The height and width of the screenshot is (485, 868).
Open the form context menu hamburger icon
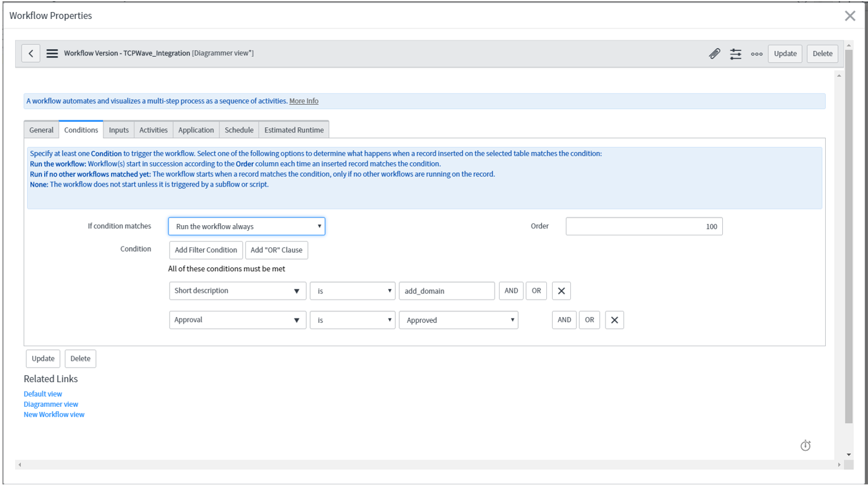click(x=52, y=53)
